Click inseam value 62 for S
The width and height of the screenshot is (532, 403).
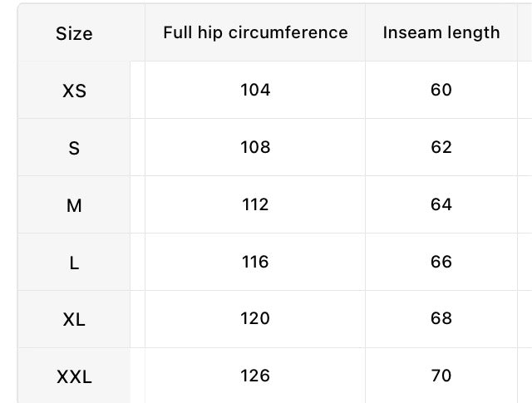tap(441, 147)
